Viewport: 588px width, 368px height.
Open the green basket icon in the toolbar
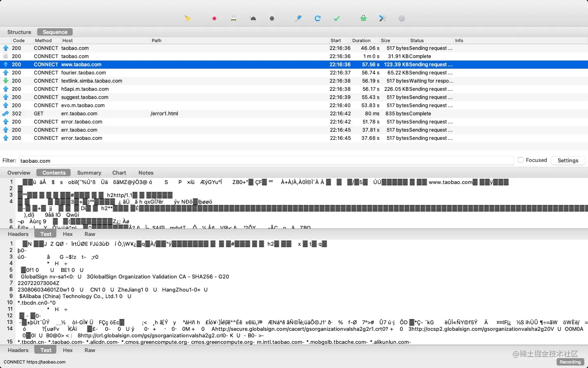point(363,18)
